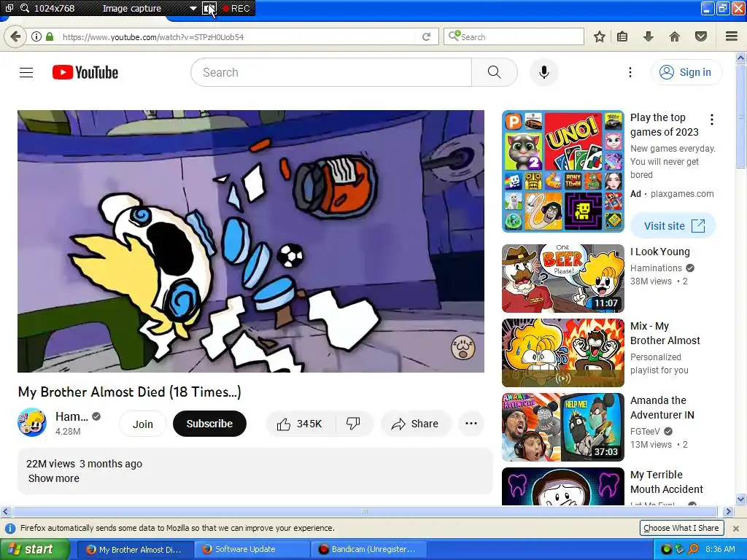Image resolution: width=747 pixels, height=560 pixels.
Task: Click the Bandicam REC record button
Action: 237,8
